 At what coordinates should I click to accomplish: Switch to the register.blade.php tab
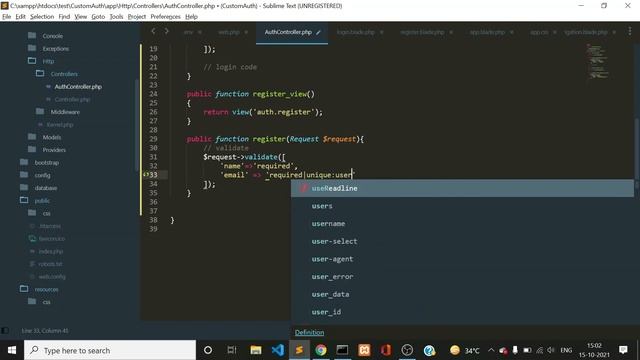click(422, 32)
